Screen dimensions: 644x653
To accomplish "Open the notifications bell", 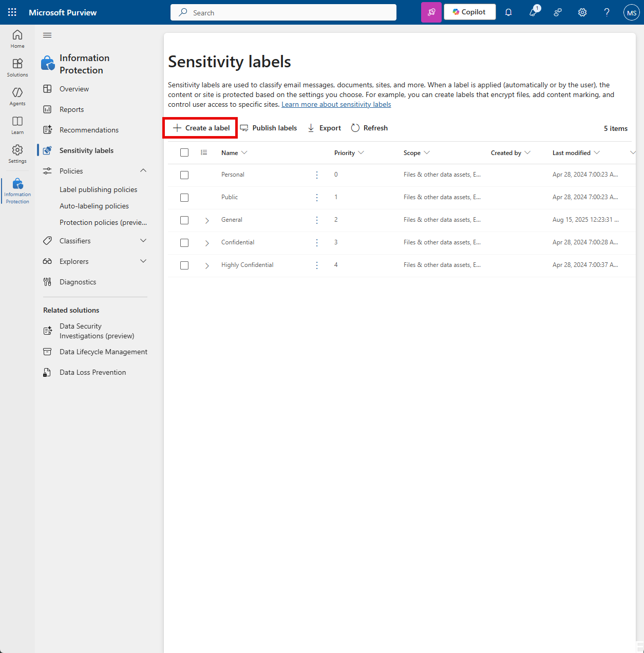I will [508, 12].
